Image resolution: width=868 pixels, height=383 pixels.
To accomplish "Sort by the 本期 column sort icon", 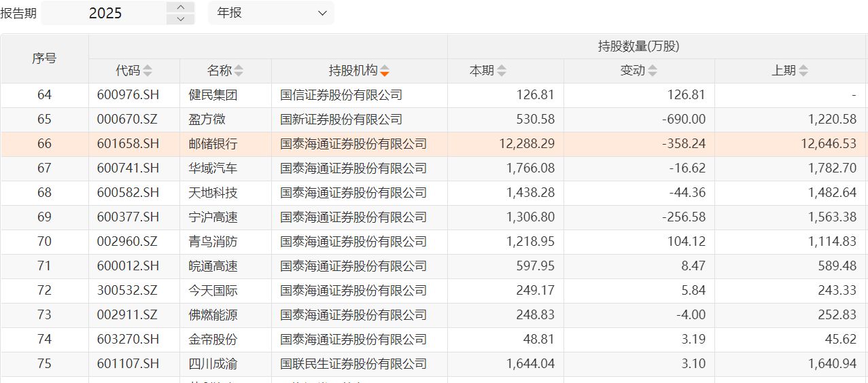I will (502, 71).
